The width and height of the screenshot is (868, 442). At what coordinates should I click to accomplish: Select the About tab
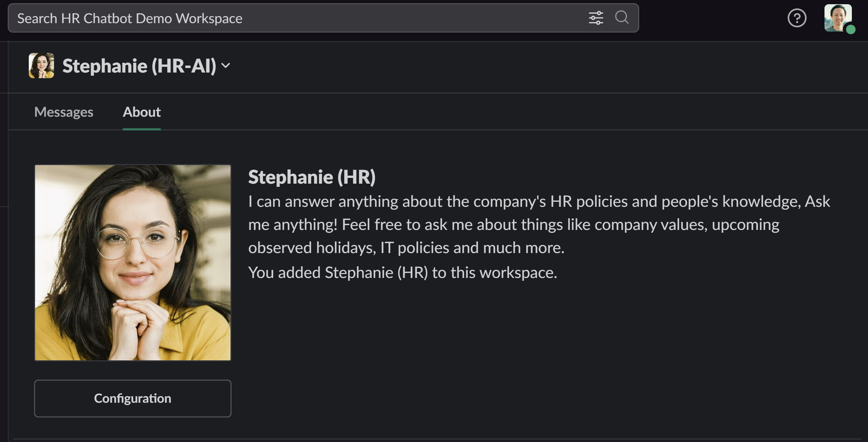click(x=142, y=112)
